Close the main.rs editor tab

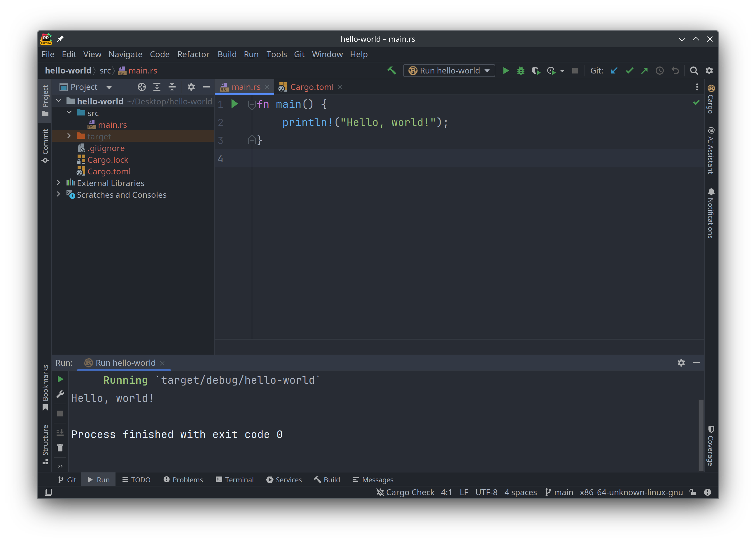[x=267, y=87]
